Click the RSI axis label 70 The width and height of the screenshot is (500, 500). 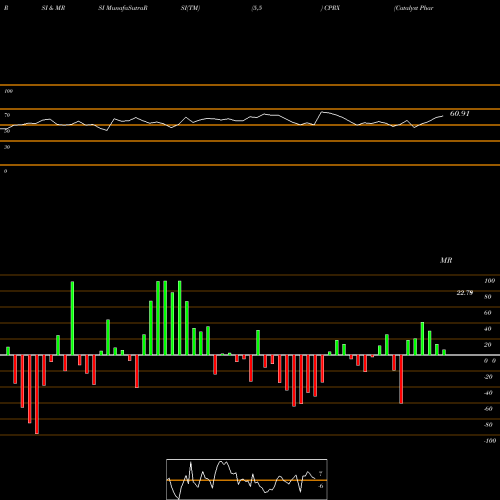click(7, 115)
